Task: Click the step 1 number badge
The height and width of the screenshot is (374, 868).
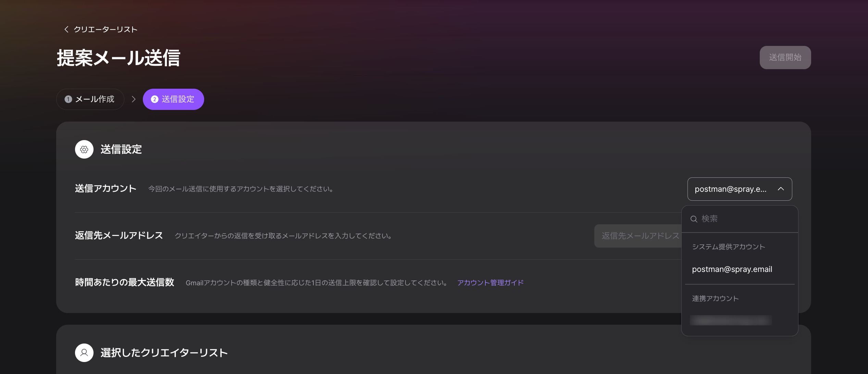Action: (x=68, y=99)
